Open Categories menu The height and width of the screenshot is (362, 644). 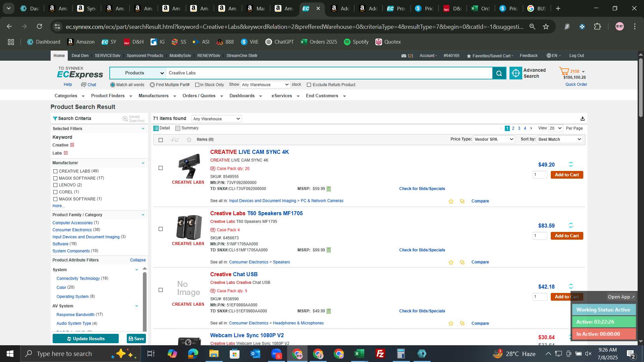click(x=69, y=96)
